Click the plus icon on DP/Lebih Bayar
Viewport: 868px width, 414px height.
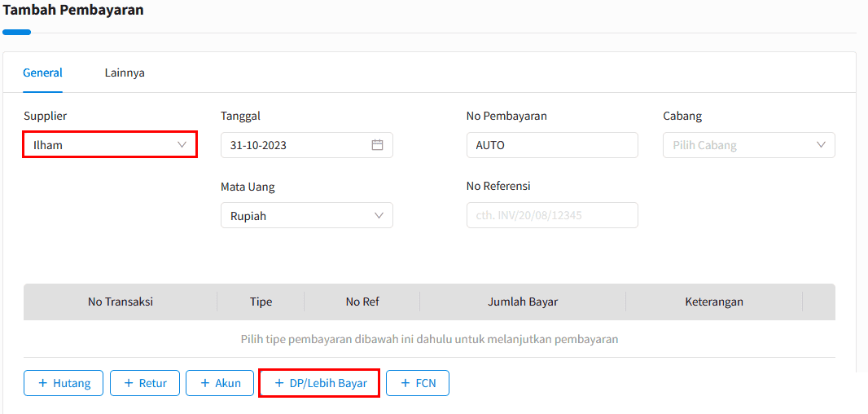pos(279,383)
